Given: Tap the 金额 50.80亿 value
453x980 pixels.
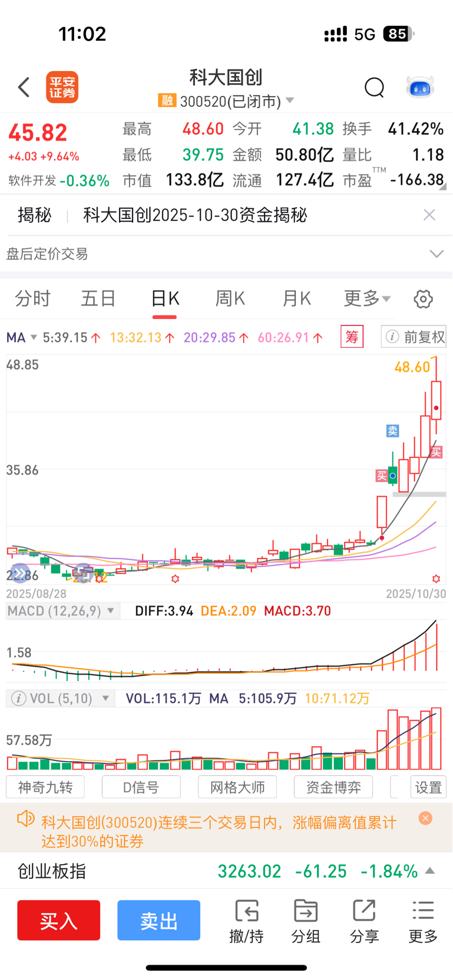Looking at the screenshot, I should (x=305, y=155).
